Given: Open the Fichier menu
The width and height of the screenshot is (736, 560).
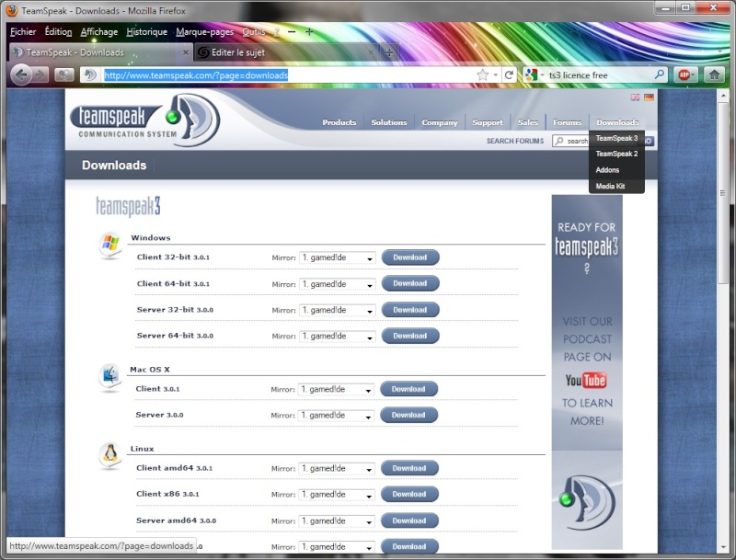Looking at the screenshot, I should pos(23,31).
